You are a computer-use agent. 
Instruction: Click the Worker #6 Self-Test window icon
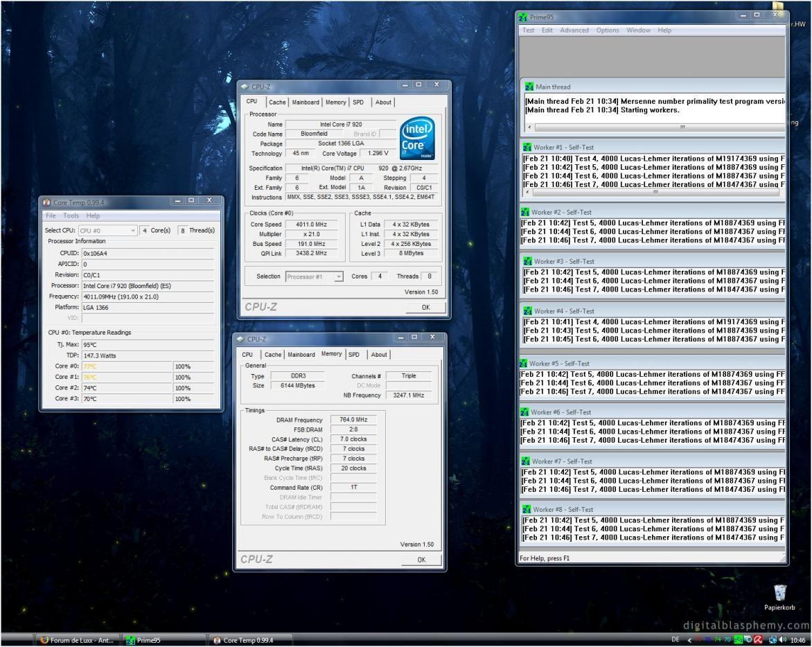coord(524,412)
